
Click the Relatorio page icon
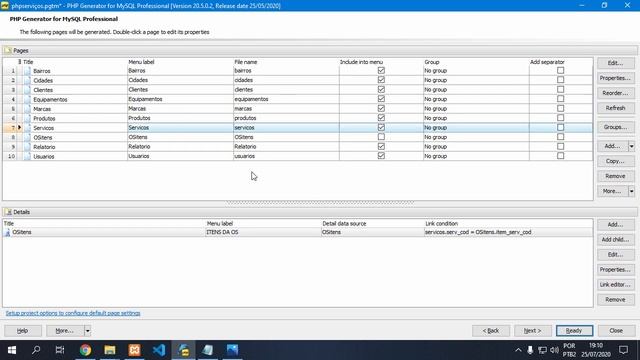click(x=27, y=147)
